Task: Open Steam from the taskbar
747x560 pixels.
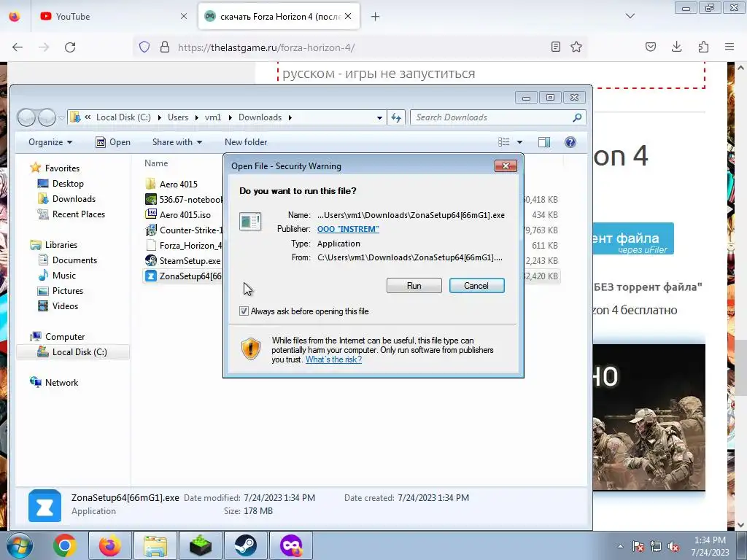Action: tap(245, 545)
